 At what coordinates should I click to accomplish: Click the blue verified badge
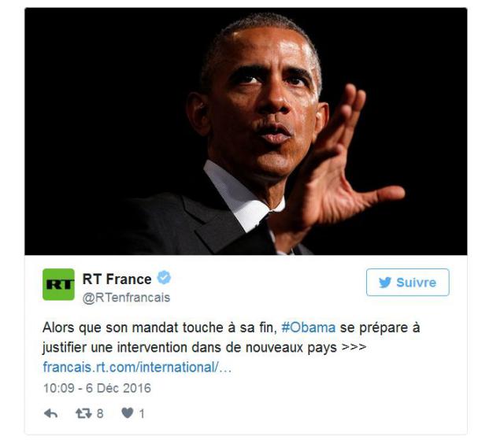(x=164, y=278)
